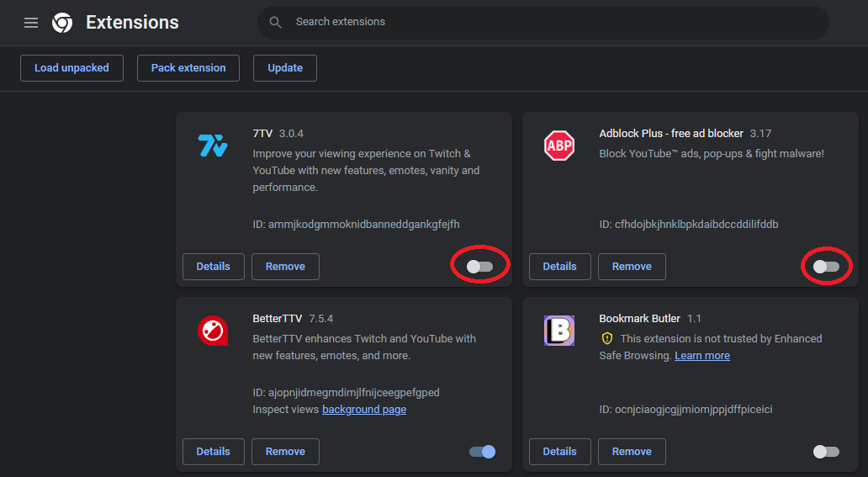The width and height of the screenshot is (868, 477).
Task: Click the 7TV version 3.0.4 text
Action: tap(291, 134)
